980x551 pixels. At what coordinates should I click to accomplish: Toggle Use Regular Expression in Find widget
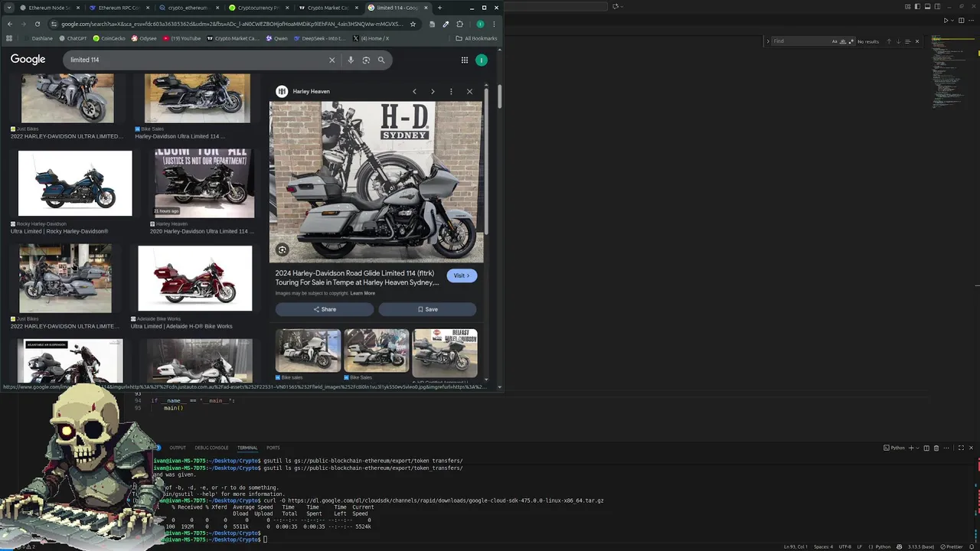[851, 41]
